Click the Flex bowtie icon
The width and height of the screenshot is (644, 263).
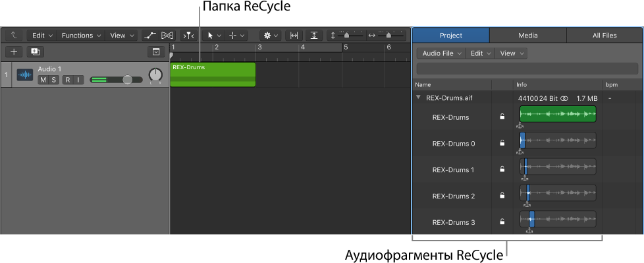(x=167, y=36)
